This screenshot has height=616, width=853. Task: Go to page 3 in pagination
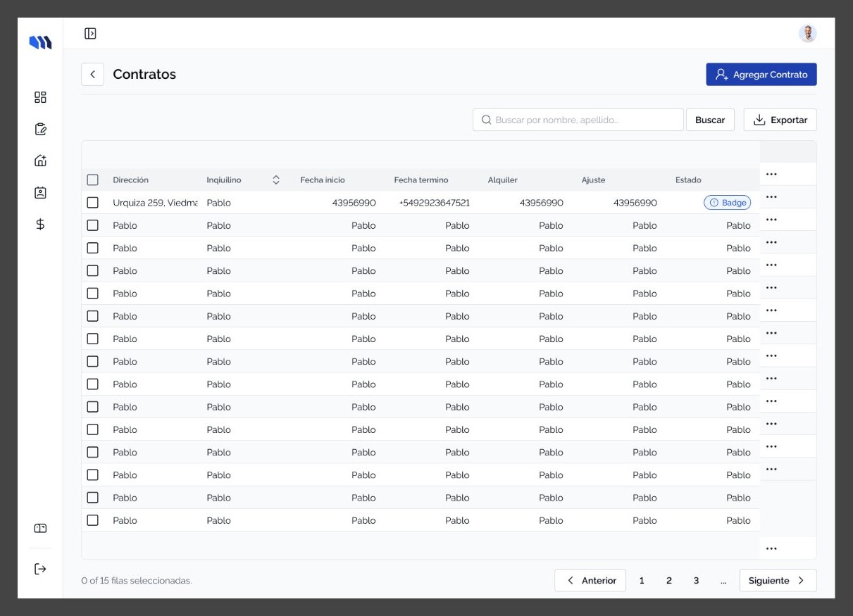coord(696,581)
